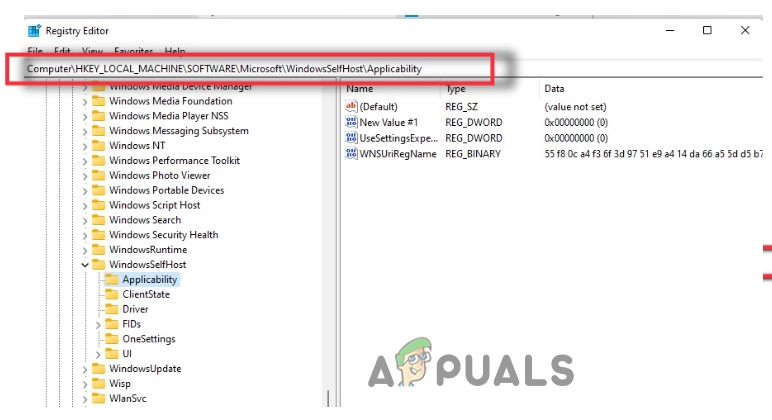This screenshot has height=420, width=772.
Task: Expand the Windows Portable Devices key
Action: coord(85,191)
